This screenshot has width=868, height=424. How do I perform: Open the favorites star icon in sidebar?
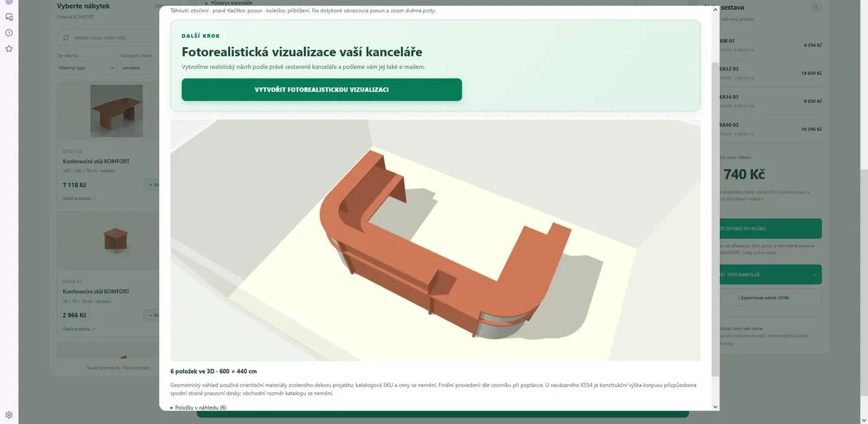(9, 48)
